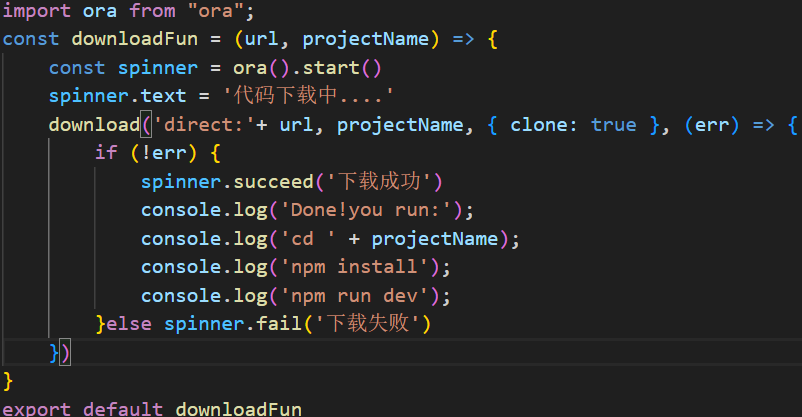Click 'spinner' variable in const spinner declaration
This screenshot has width=802, height=417.
pos(158,68)
